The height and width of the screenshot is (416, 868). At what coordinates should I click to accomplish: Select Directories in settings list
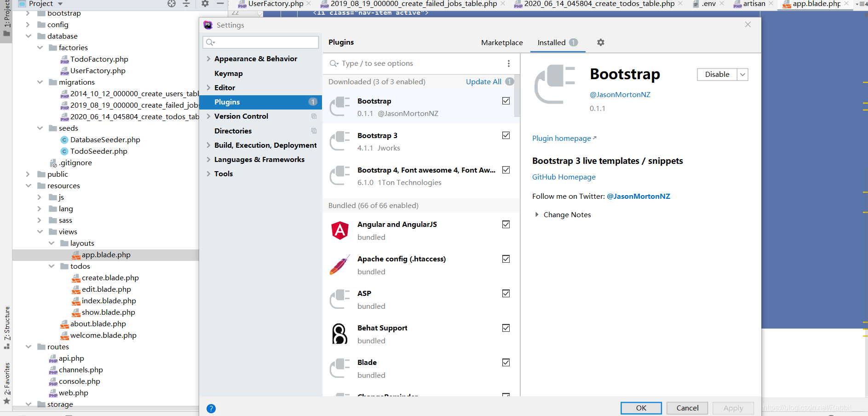(x=233, y=131)
